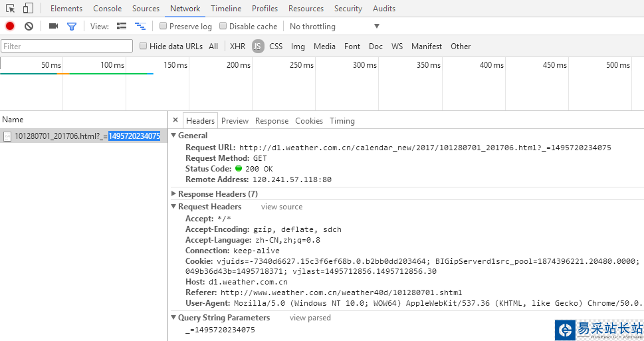Toggle the capture screenshots camera icon
This screenshot has width=644, height=341.
[x=53, y=27]
